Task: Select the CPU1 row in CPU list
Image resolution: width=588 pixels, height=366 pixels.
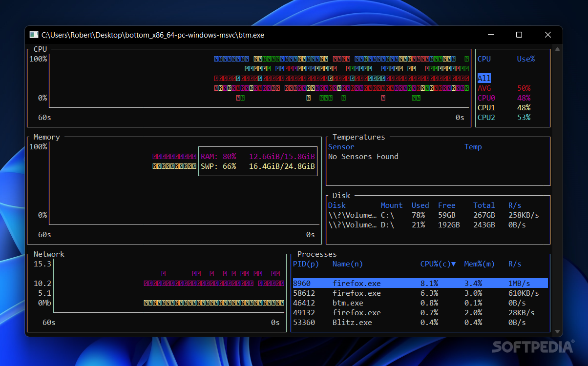Action: pyautogui.click(x=504, y=108)
